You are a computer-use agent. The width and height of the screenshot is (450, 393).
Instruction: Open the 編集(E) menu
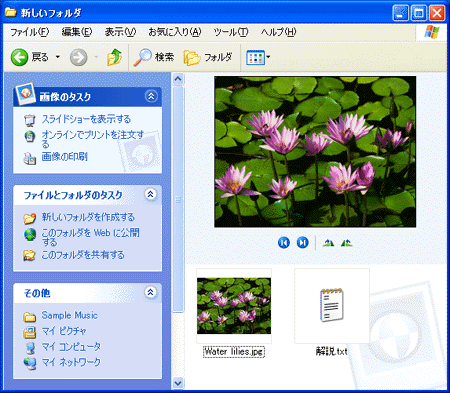click(x=77, y=32)
